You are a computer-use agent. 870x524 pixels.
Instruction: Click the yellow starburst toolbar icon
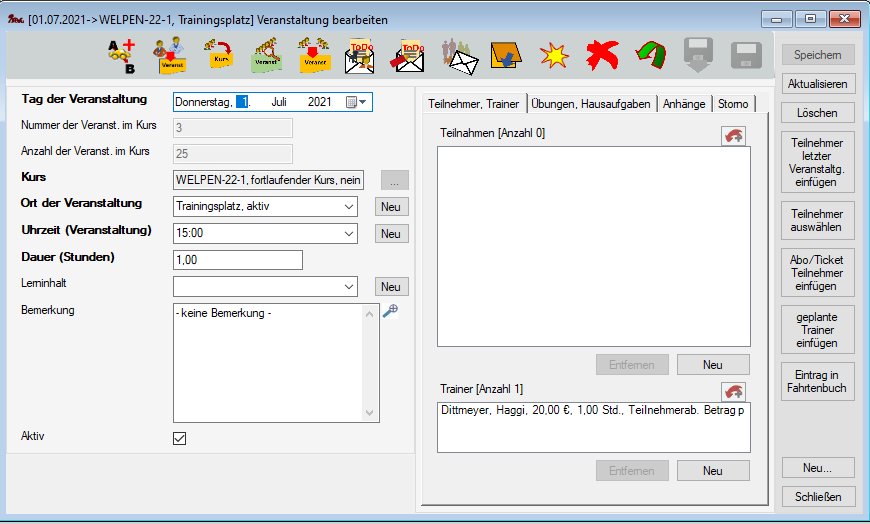[x=553, y=56]
